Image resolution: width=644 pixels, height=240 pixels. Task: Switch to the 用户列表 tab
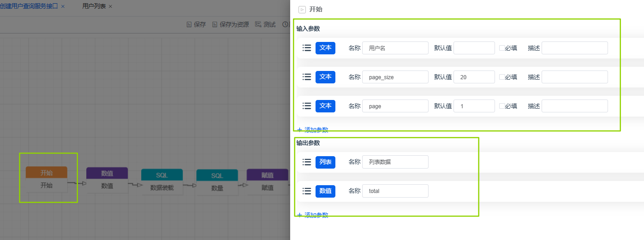point(94,6)
